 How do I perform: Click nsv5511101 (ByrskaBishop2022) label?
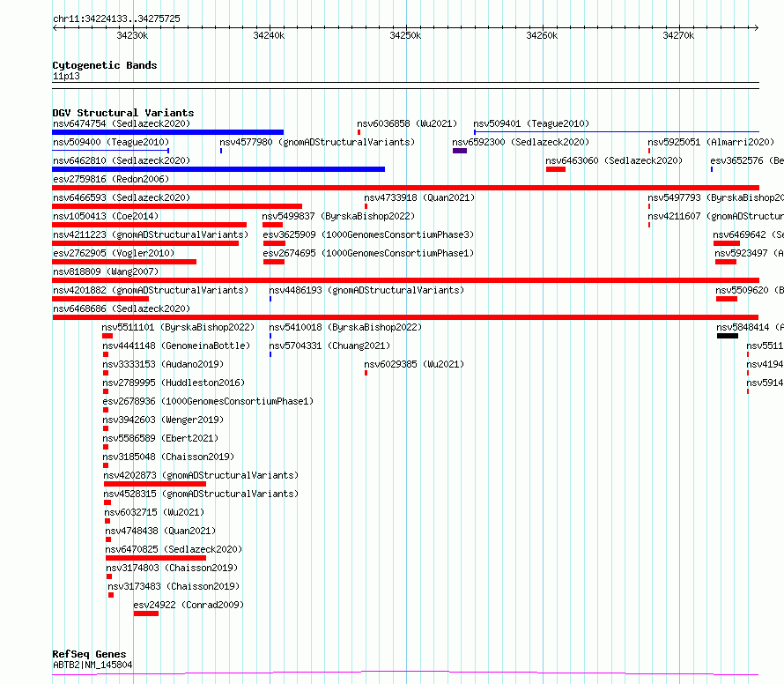point(178,327)
